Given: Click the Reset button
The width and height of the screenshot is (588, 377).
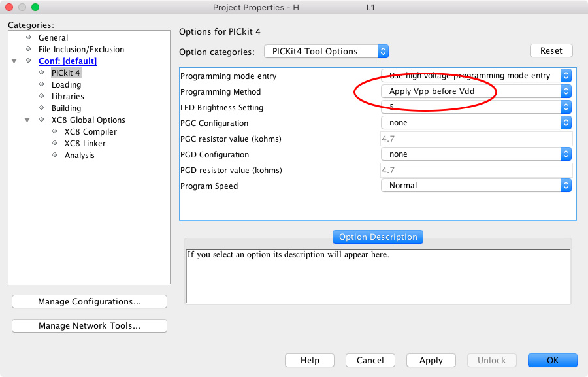Looking at the screenshot, I should (x=551, y=50).
